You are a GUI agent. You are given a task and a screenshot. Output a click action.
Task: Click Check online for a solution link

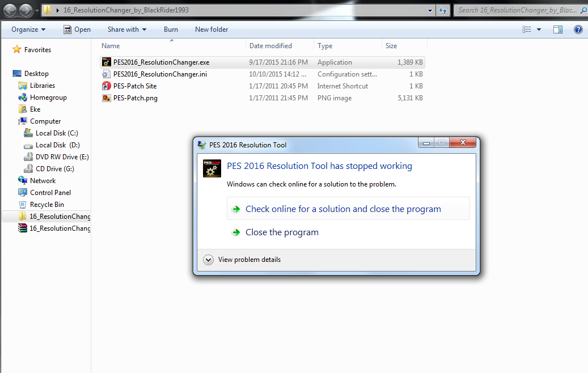[348, 209]
